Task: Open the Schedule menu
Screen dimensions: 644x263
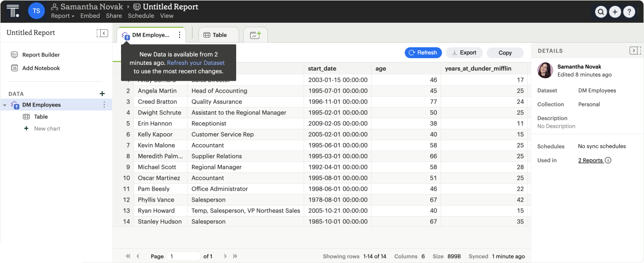Action: (x=141, y=16)
